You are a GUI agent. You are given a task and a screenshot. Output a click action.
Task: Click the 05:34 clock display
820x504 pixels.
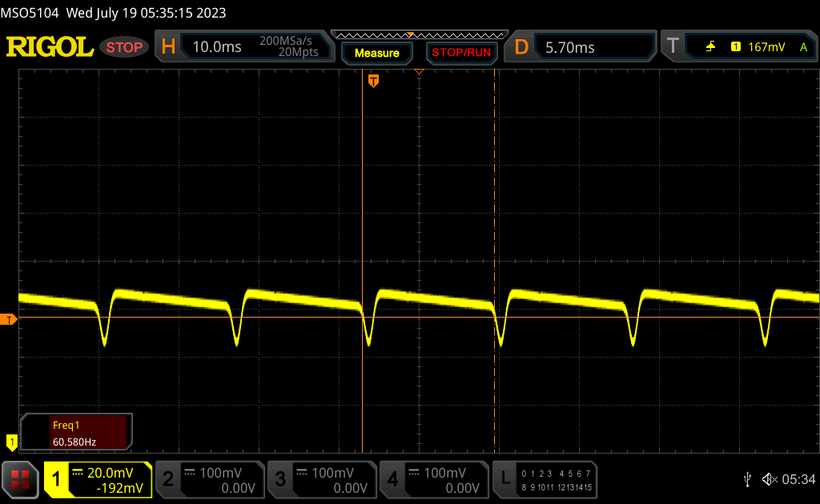tap(798, 479)
